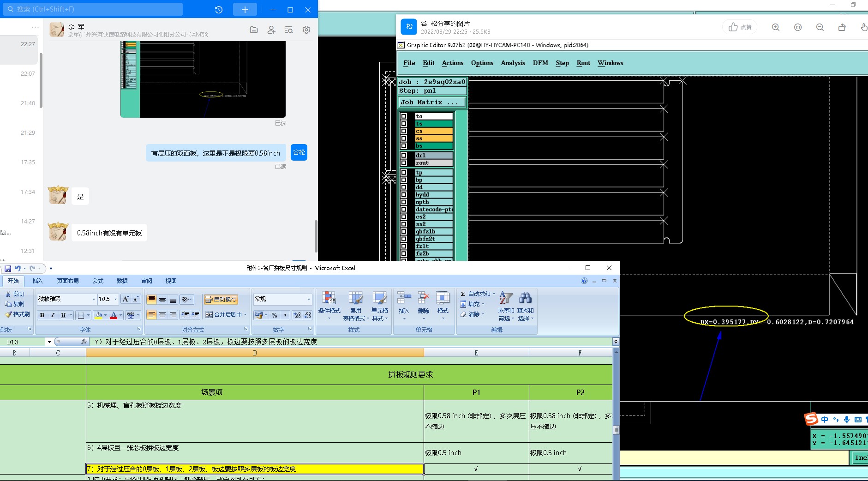Toggle the 自动换行 wrap text button

(221, 299)
